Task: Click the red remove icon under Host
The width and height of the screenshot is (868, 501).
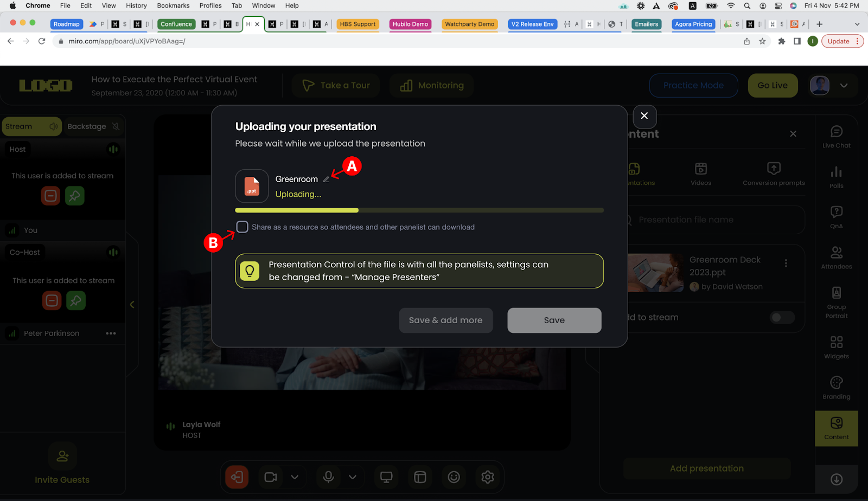Action: tap(50, 196)
